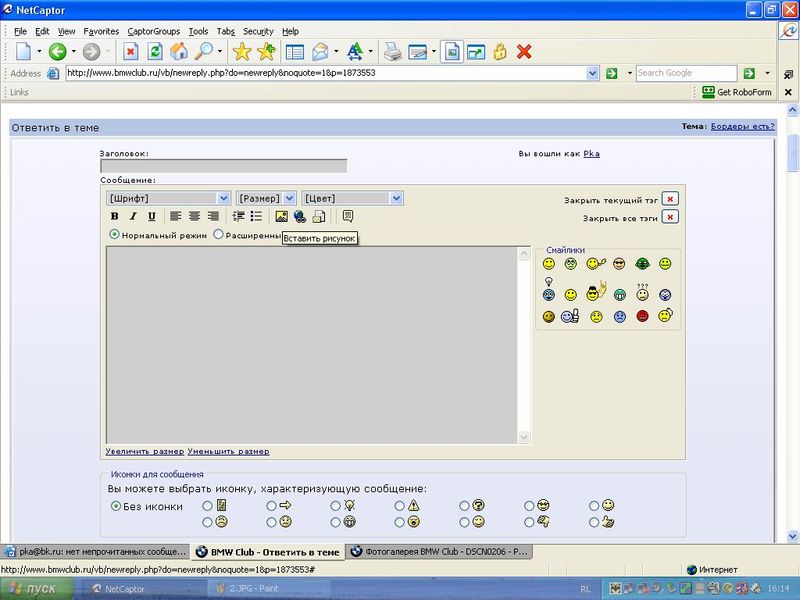Add page to favorites with the star-plus icon
The width and height of the screenshot is (800, 600).
pos(266,52)
